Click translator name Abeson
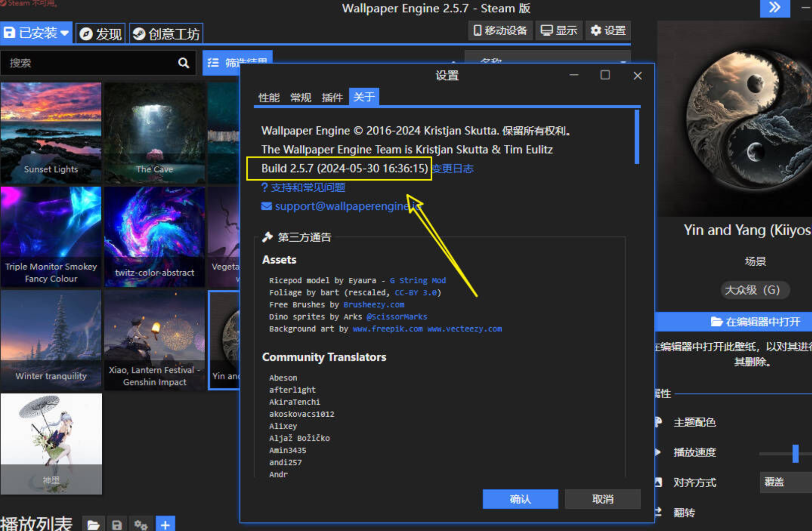Image resolution: width=812 pixels, height=531 pixels. point(283,377)
